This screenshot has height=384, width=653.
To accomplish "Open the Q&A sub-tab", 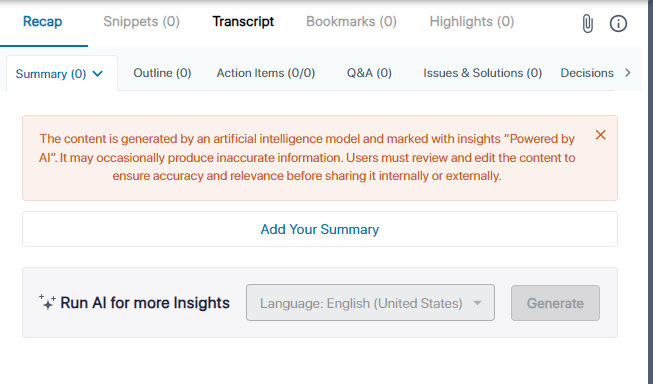I will click(369, 73).
